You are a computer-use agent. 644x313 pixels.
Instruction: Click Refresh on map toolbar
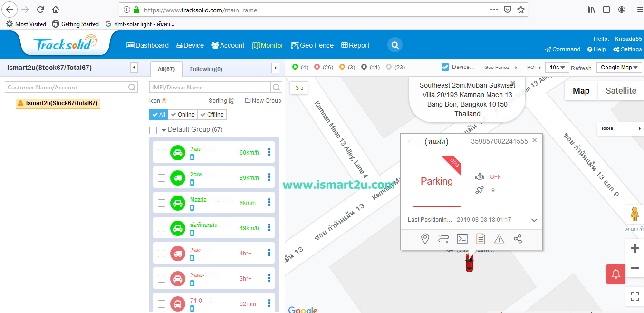(x=581, y=68)
